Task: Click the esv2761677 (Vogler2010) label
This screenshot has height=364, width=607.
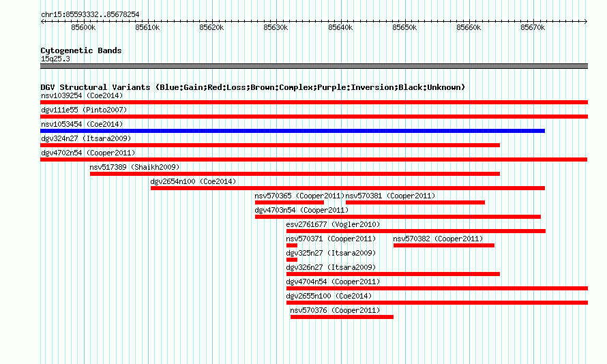Action: click(333, 224)
